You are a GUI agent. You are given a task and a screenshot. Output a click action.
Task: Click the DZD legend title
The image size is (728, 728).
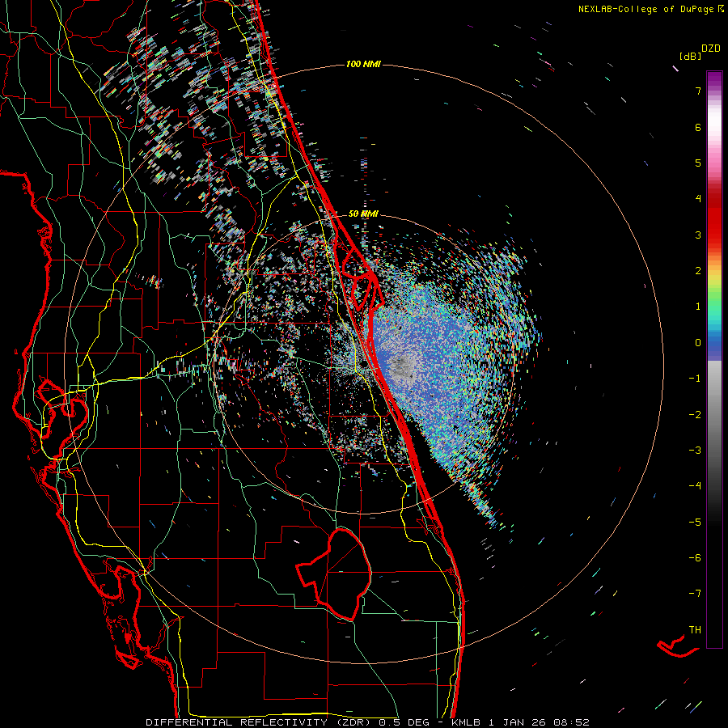click(710, 49)
